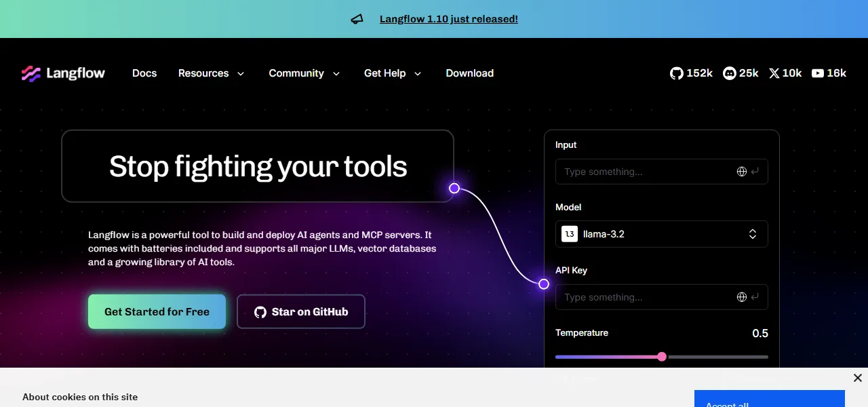
Task: Click the Langflow logo
Action: (63, 73)
